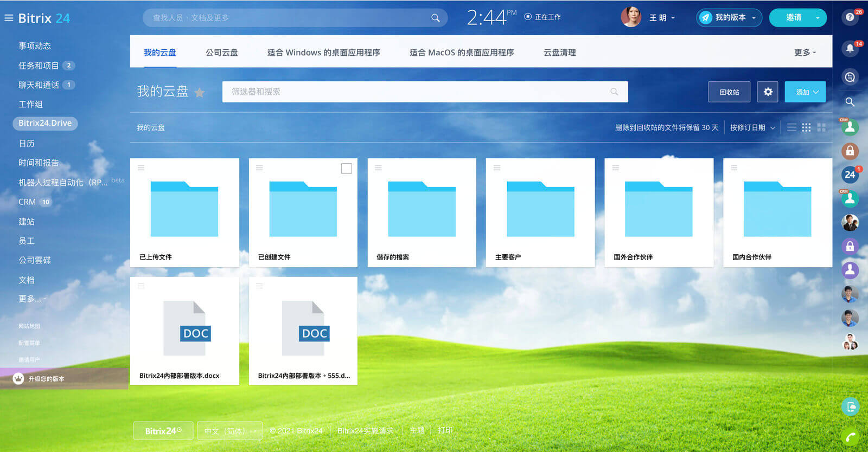The height and width of the screenshot is (452, 868).
Task: Select the 我的云盘 tab
Action: [159, 53]
